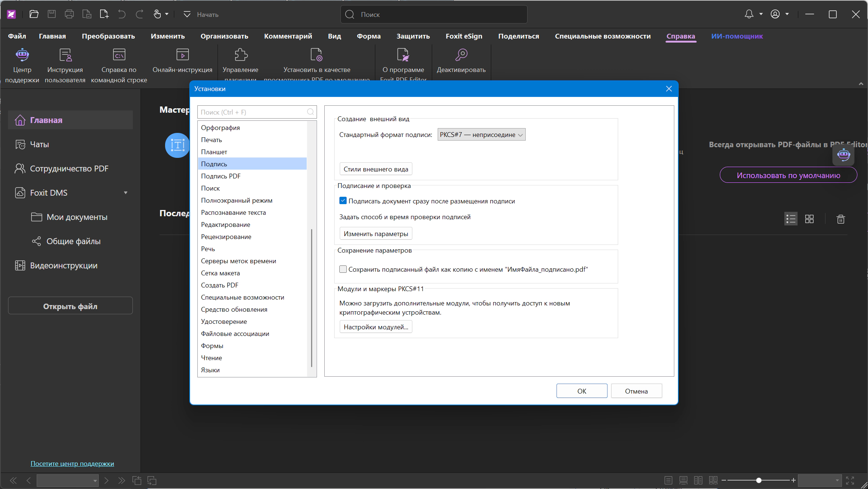868x489 pixels.
Task: Expand the Foxit DMS sidebar section
Action: [x=125, y=193]
